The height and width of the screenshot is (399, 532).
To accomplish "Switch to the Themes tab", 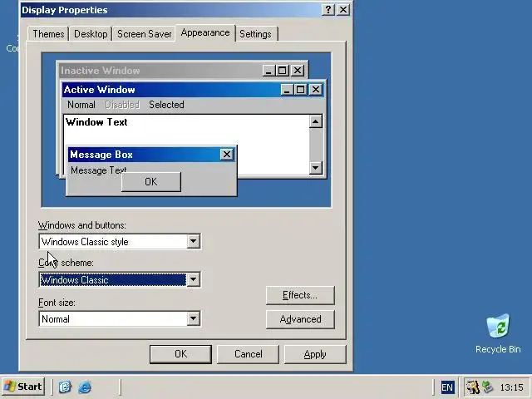I will pos(48,34).
